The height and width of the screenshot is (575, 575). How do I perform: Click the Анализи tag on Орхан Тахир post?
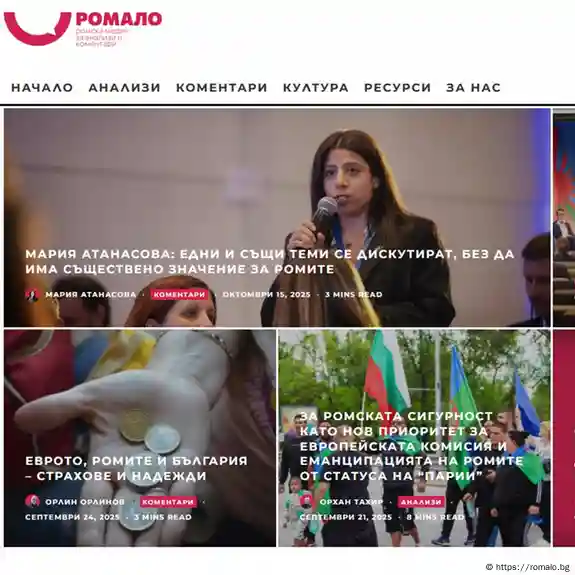pos(421,502)
